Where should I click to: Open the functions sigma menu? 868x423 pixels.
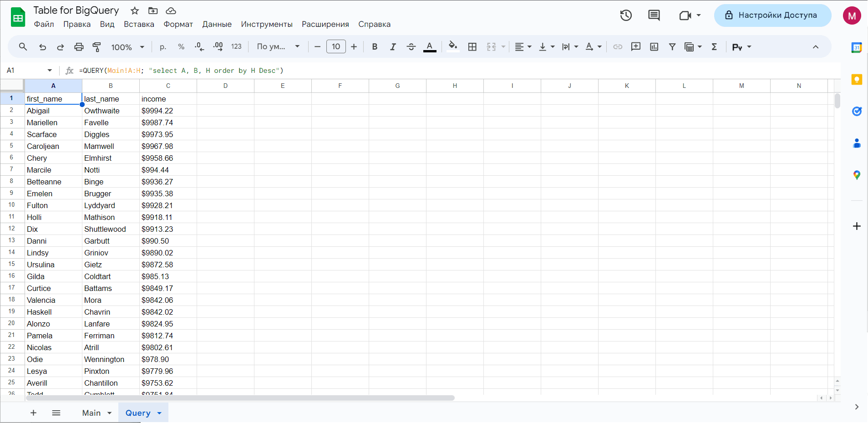(714, 46)
